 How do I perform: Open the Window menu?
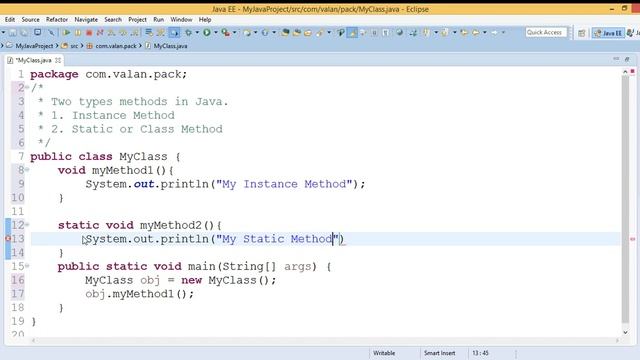pyautogui.click(x=181, y=20)
